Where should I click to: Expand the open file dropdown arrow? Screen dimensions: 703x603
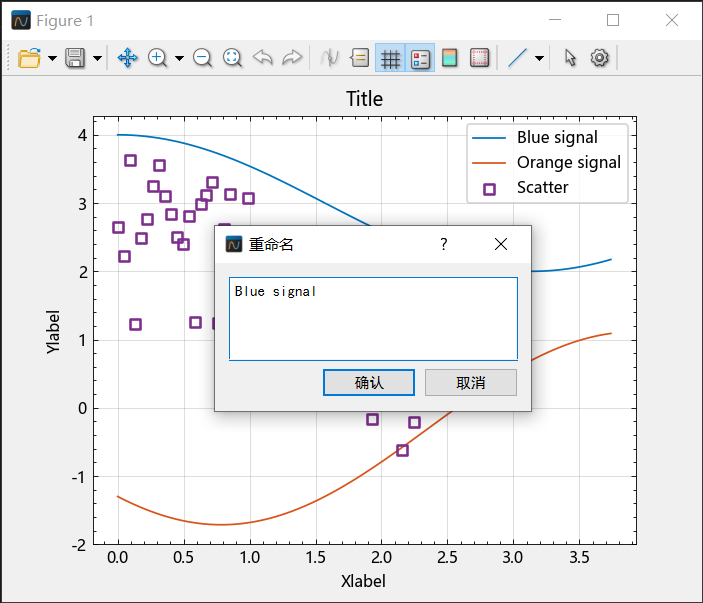pyautogui.click(x=52, y=58)
